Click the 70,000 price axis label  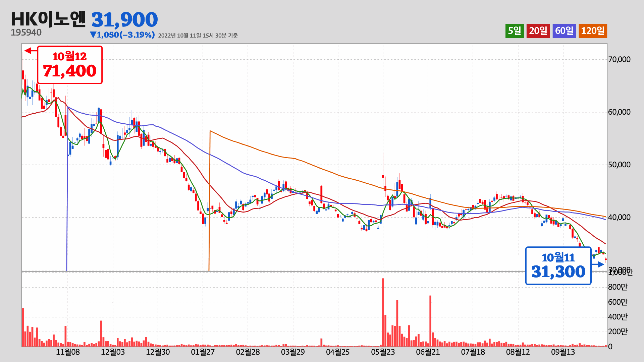(619, 60)
